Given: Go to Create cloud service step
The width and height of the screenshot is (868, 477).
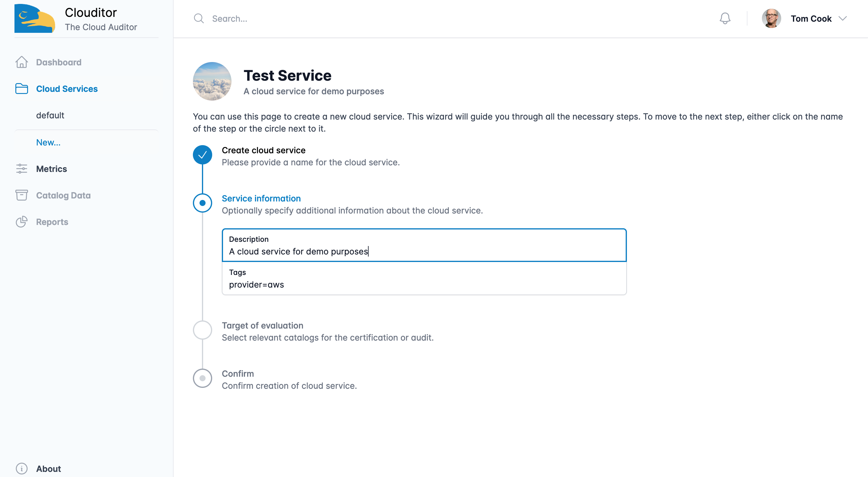Looking at the screenshot, I should point(263,150).
